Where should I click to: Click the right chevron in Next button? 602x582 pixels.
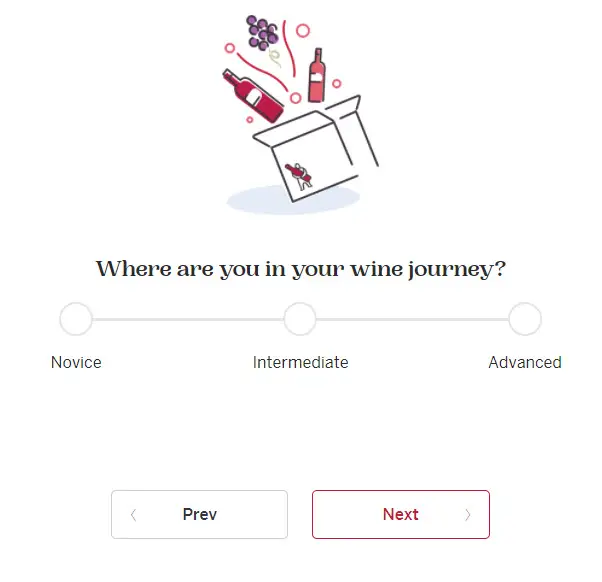point(468,515)
